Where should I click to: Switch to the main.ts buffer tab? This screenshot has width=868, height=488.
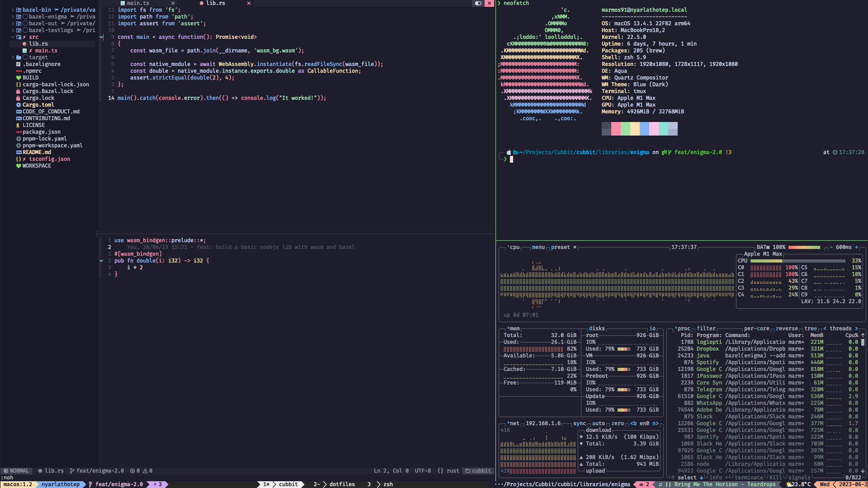coord(137,3)
